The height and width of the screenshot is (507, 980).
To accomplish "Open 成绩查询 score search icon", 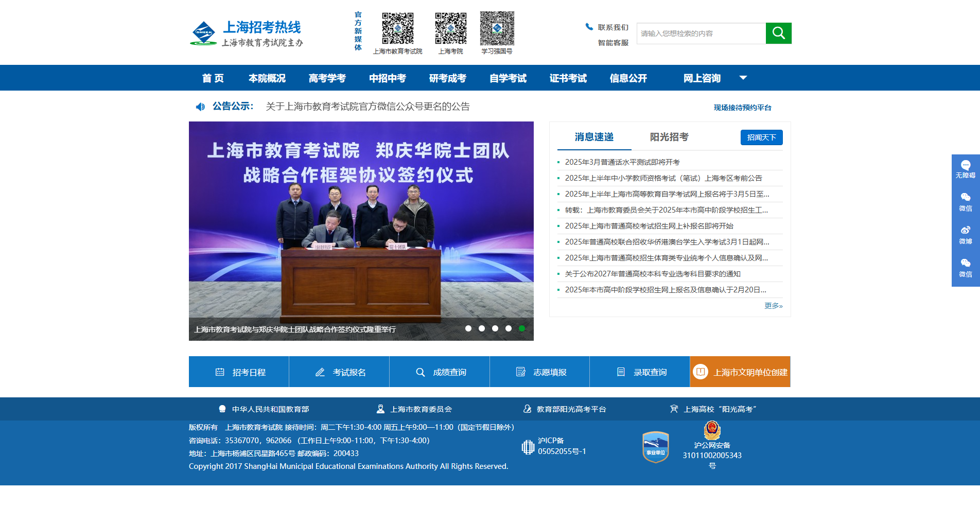I will tap(421, 372).
